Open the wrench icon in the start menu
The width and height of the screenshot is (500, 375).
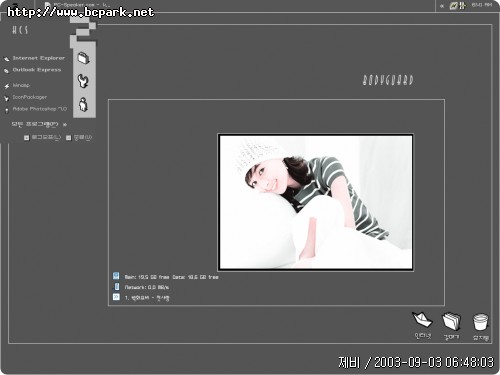pyautogui.click(x=83, y=81)
